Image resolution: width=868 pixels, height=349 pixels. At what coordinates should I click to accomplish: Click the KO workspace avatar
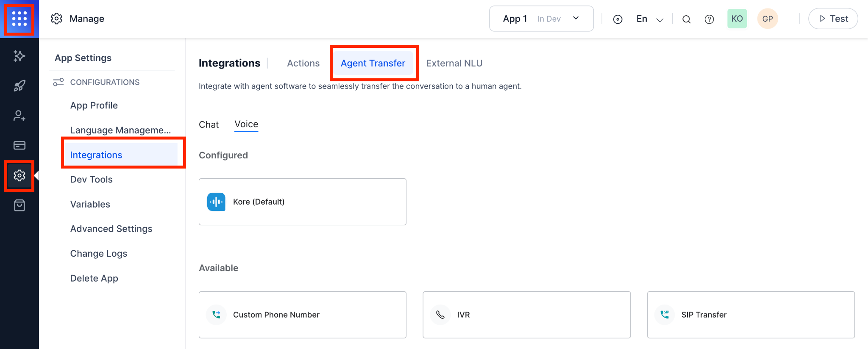737,19
